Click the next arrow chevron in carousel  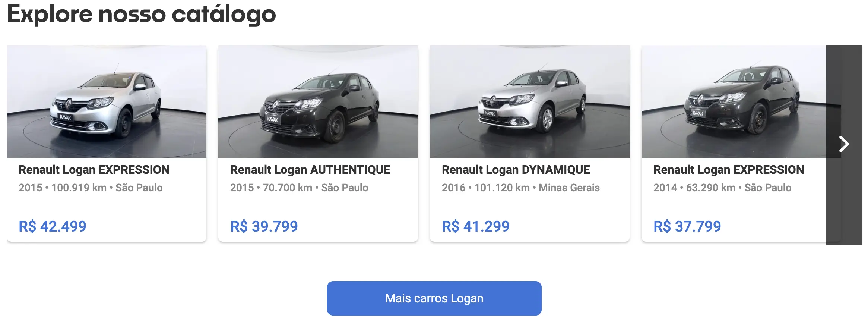click(844, 144)
